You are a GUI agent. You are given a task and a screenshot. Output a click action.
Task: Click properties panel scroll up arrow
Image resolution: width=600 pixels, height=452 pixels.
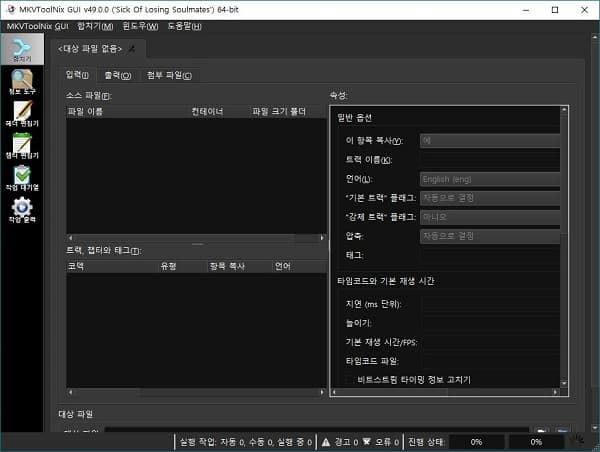tap(564, 110)
